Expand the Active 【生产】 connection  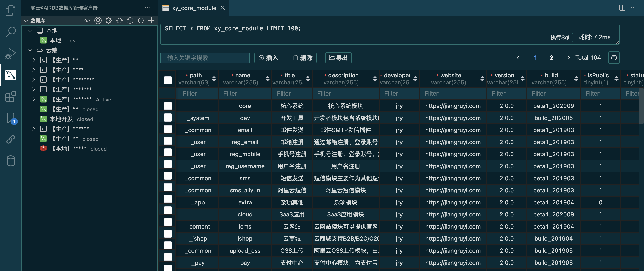[34, 99]
